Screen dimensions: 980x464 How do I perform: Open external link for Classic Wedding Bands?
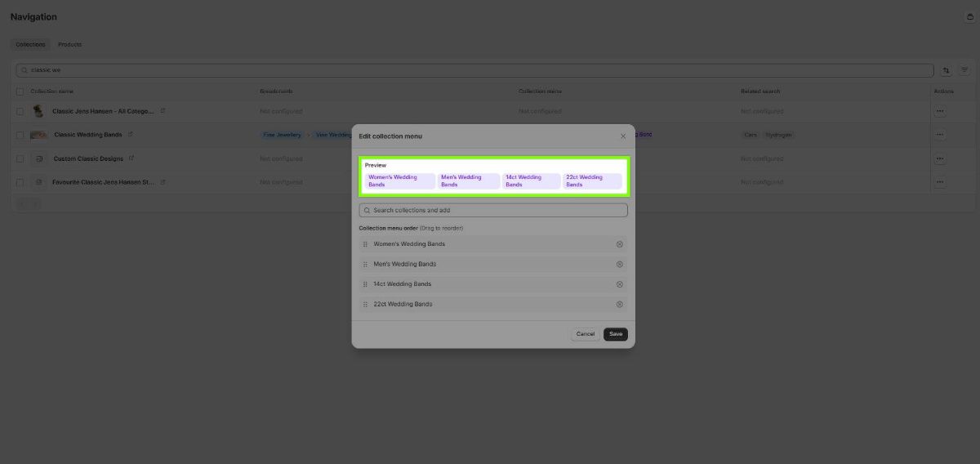[131, 134]
